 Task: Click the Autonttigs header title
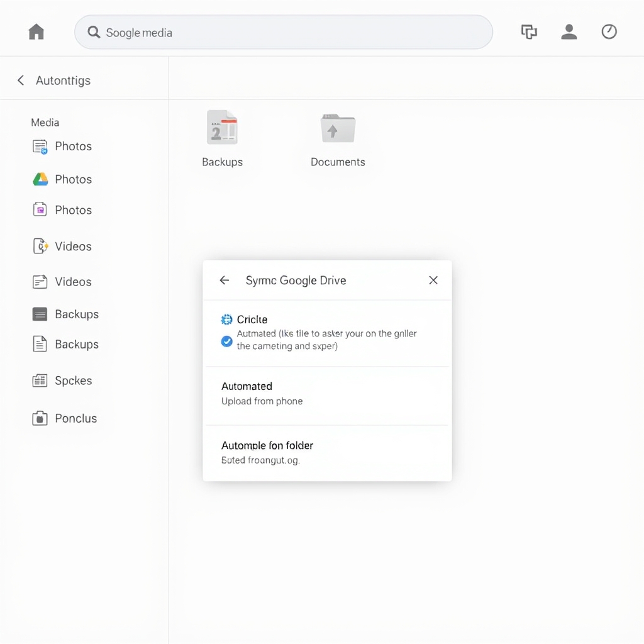[63, 80]
